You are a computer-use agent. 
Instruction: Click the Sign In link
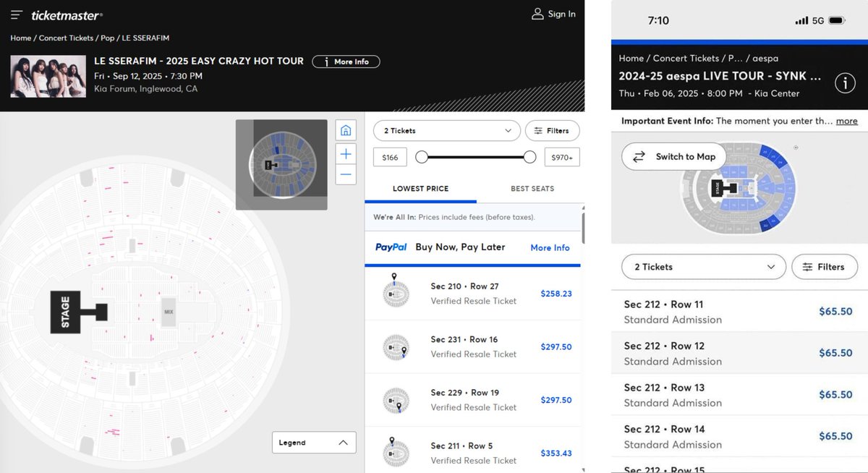coord(562,14)
